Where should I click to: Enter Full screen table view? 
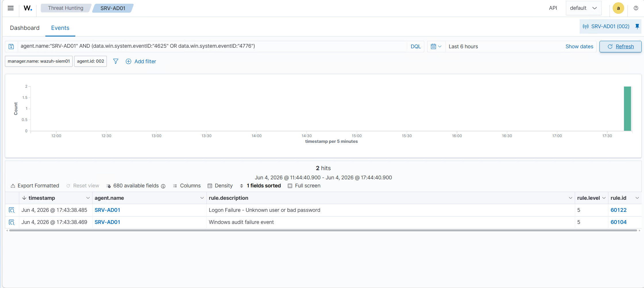(x=304, y=186)
